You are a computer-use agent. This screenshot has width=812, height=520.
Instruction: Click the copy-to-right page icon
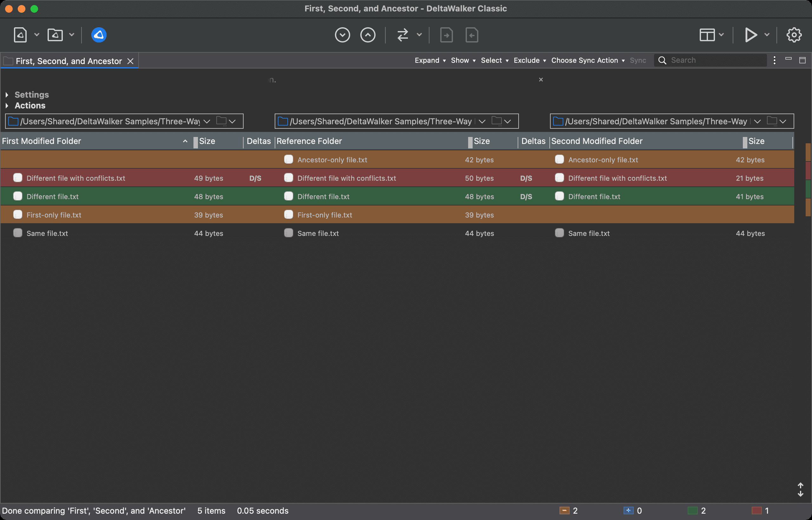pyautogui.click(x=446, y=35)
